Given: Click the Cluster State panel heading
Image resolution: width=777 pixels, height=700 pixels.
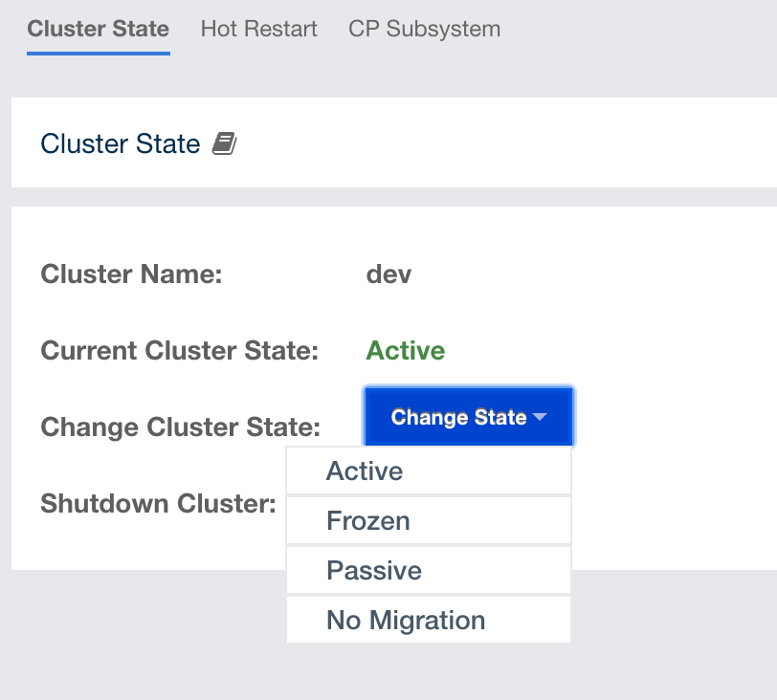Looking at the screenshot, I should click(120, 144).
